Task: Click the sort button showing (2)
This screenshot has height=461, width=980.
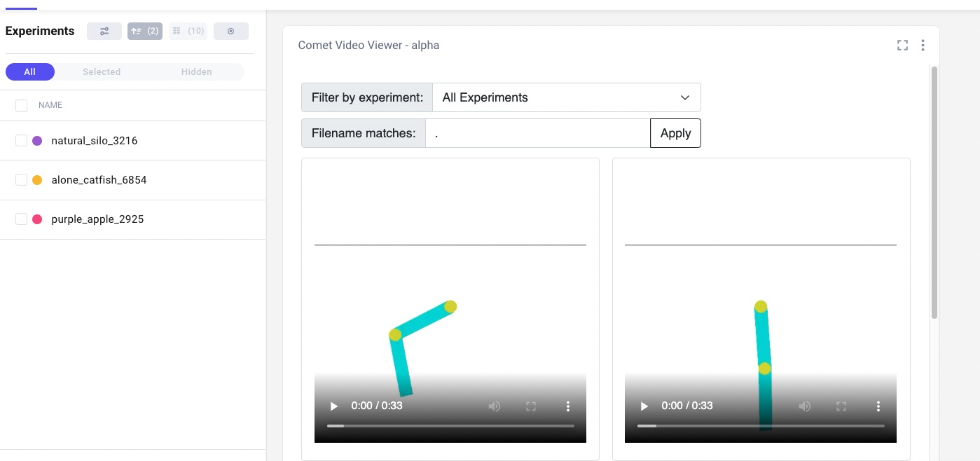Action: [145, 31]
